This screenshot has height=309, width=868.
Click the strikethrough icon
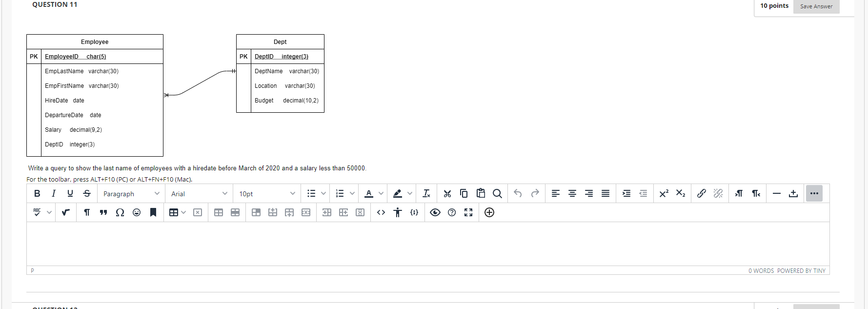click(87, 193)
